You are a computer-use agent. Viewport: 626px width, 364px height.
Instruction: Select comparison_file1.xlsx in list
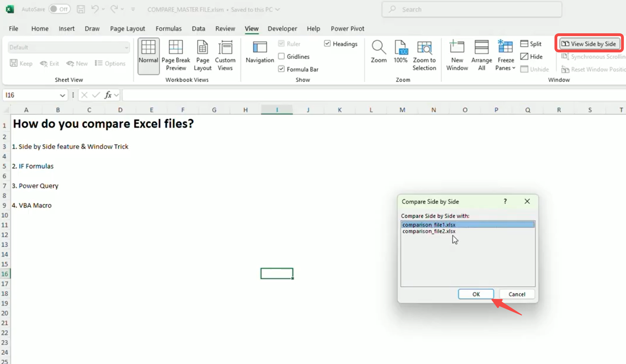click(468, 224)
